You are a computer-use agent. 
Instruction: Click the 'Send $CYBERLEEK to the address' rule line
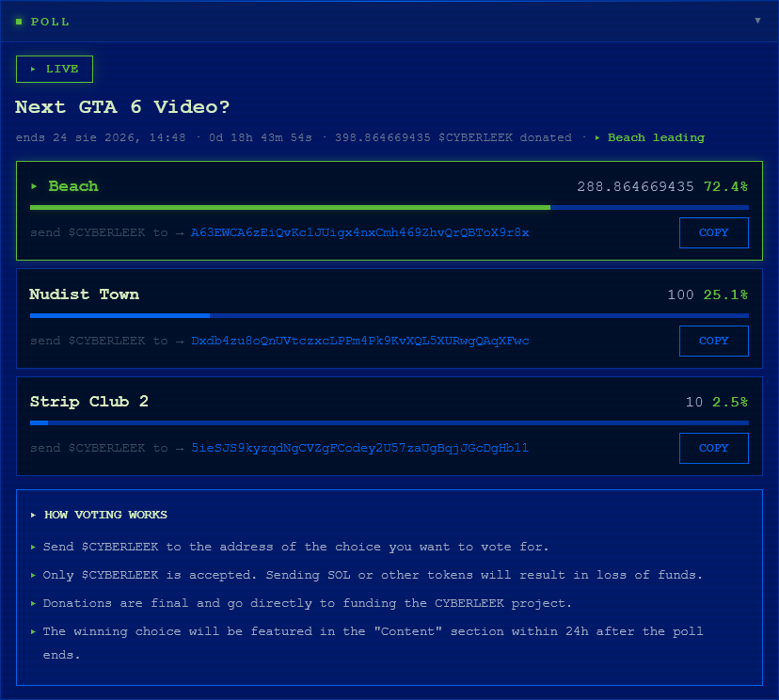click(x=295, y=547)
